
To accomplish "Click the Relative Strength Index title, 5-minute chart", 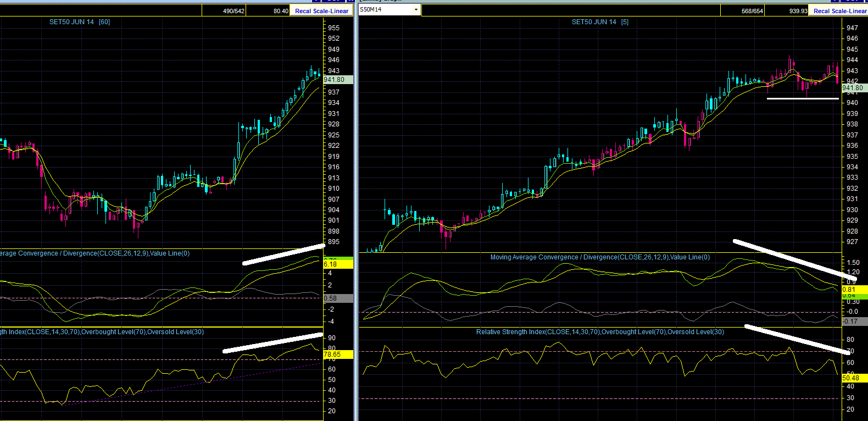I will 600,332.
